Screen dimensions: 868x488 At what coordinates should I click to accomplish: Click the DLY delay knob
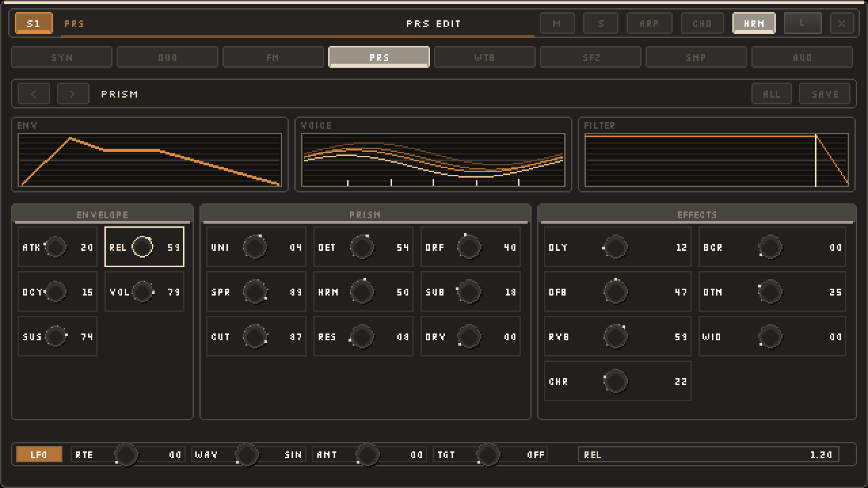[616, 247]
